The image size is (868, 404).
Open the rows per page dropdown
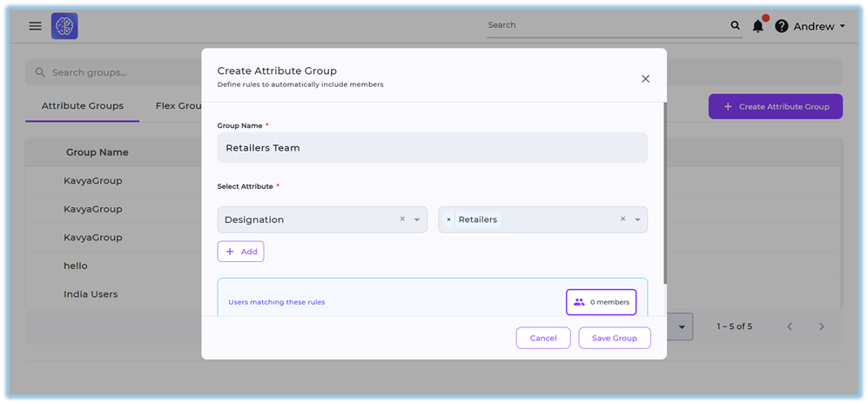pyautogui.click(x=681, y=327)
